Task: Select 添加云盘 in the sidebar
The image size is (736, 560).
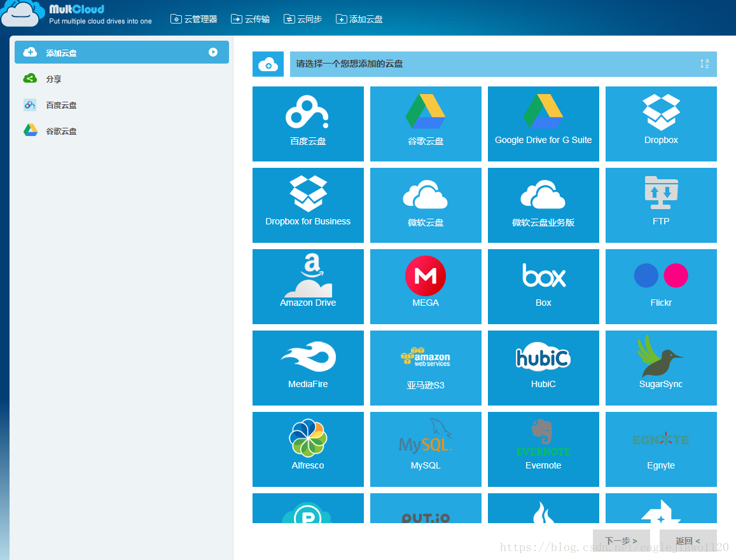Action: [122, 52]
